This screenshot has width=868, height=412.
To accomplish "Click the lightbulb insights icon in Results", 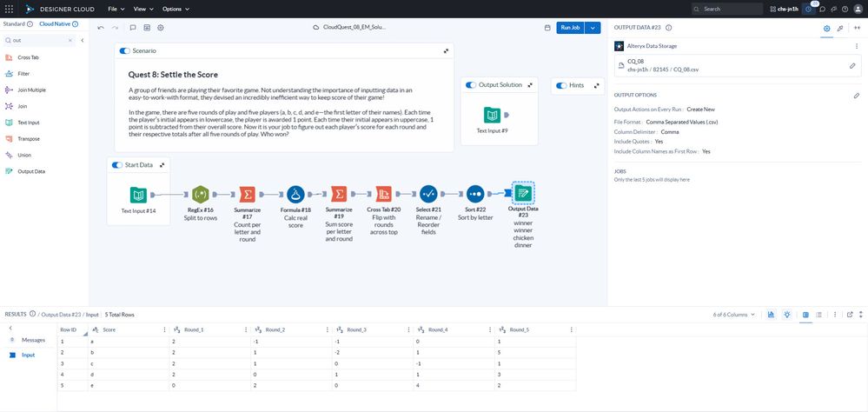I will pos(786,315).
